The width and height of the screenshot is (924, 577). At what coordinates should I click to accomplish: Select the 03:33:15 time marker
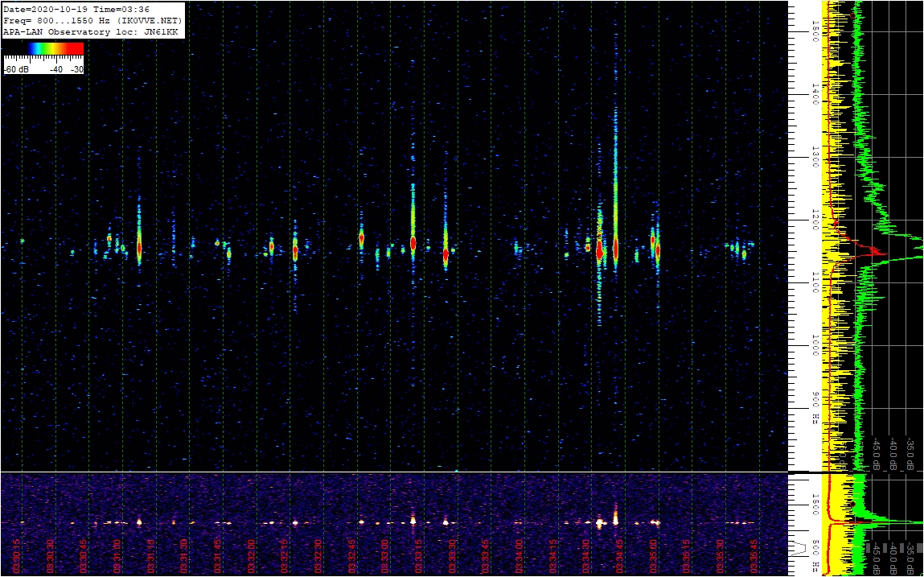click(x=420, y=556)
